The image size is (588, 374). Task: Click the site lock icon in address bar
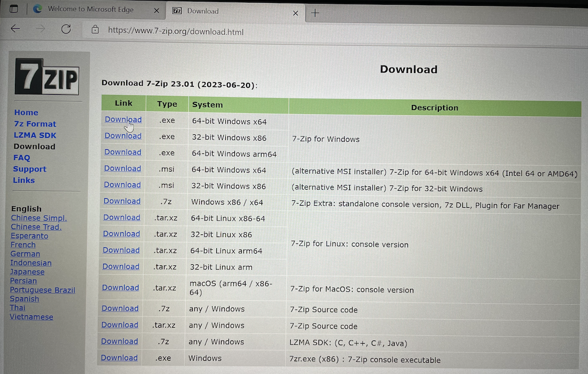click(95, 30)
